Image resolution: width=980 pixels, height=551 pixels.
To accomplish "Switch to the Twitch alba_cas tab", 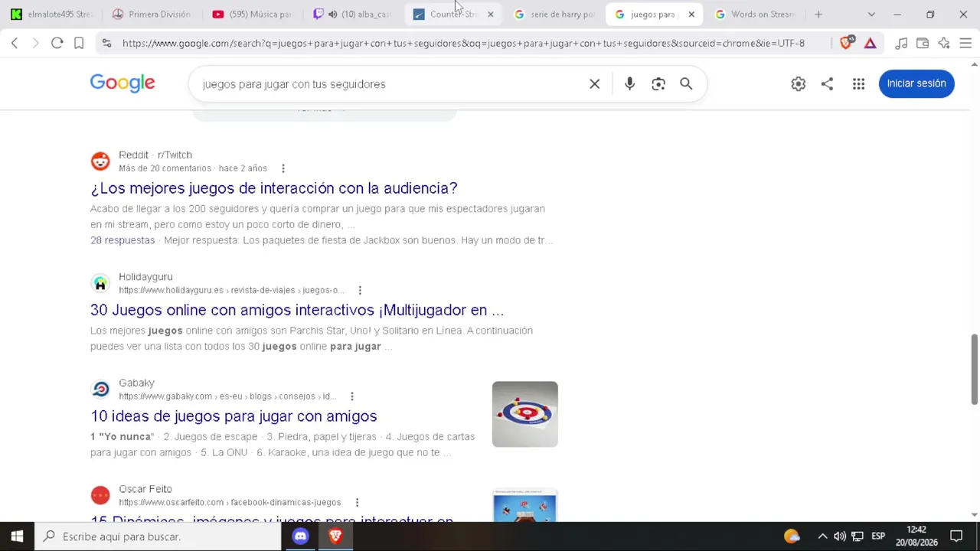I will coord(352,15).
